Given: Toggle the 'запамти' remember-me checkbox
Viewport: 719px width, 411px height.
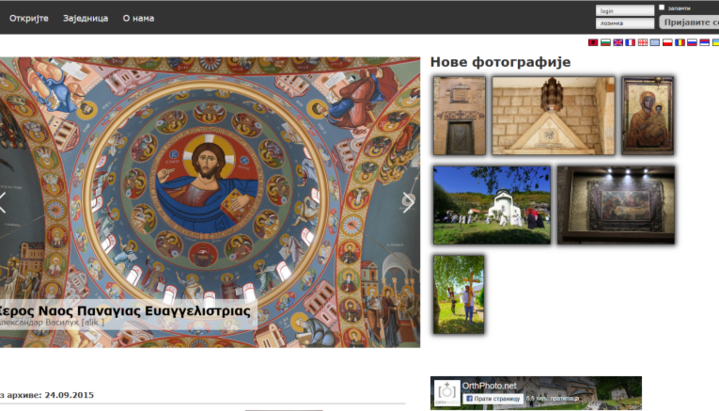Looking at the screenshot, I should (x=662, y=8).
